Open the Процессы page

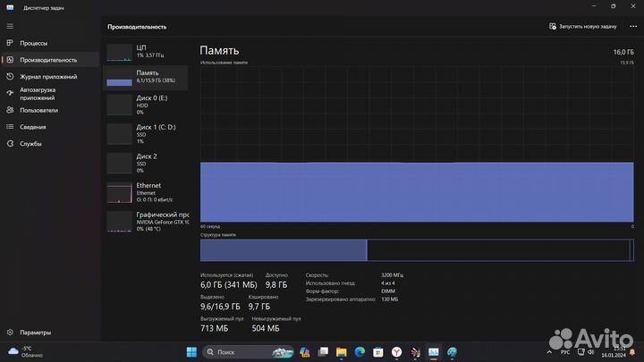(50, 43)
